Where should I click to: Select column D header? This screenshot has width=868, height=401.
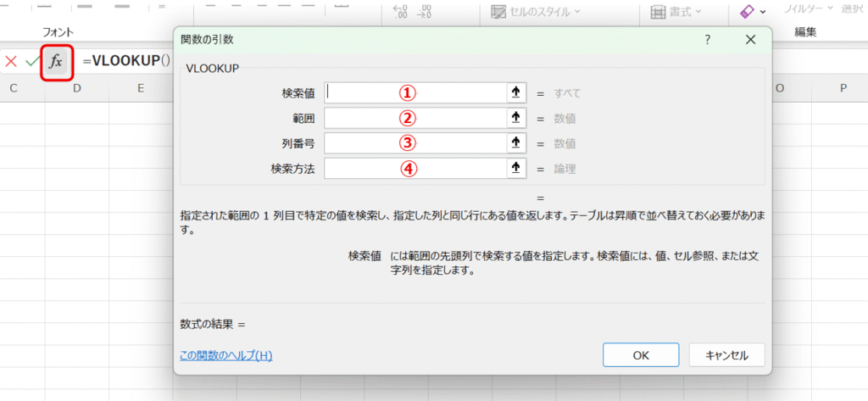[x=77, y=88]
